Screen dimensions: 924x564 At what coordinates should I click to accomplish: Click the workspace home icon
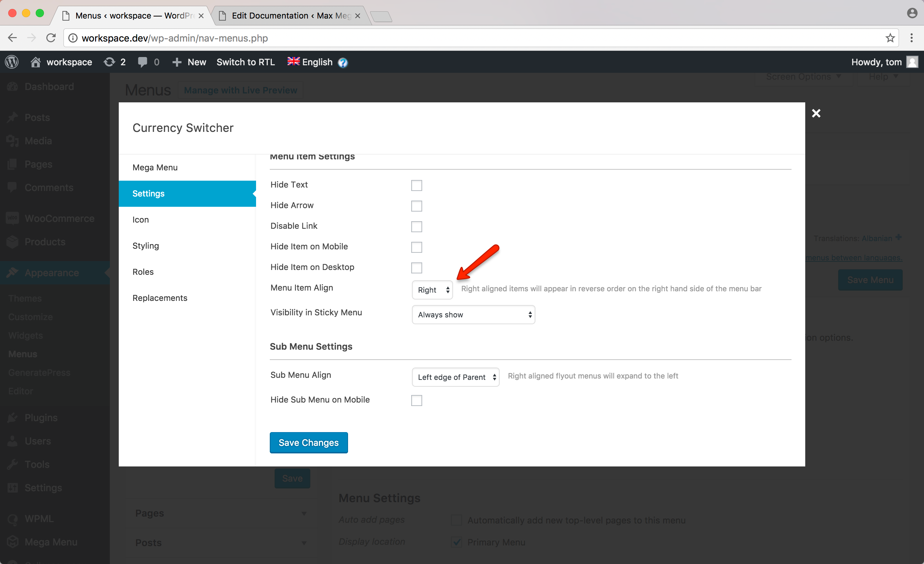(36, 62)
